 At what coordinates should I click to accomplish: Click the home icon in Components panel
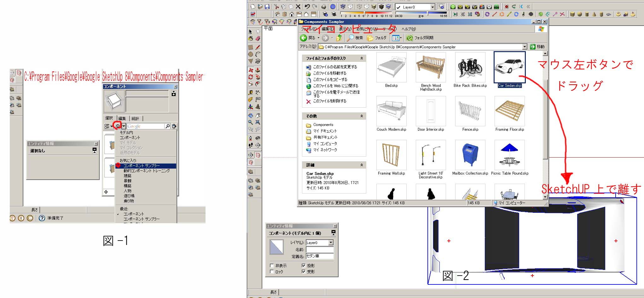point(118,126)
